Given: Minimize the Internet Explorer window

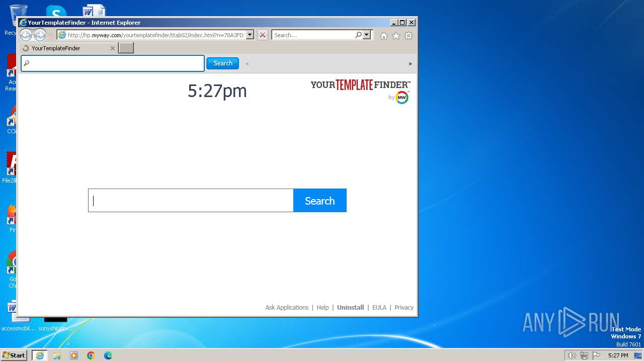Looking at the screenshot, I should 394,23.
